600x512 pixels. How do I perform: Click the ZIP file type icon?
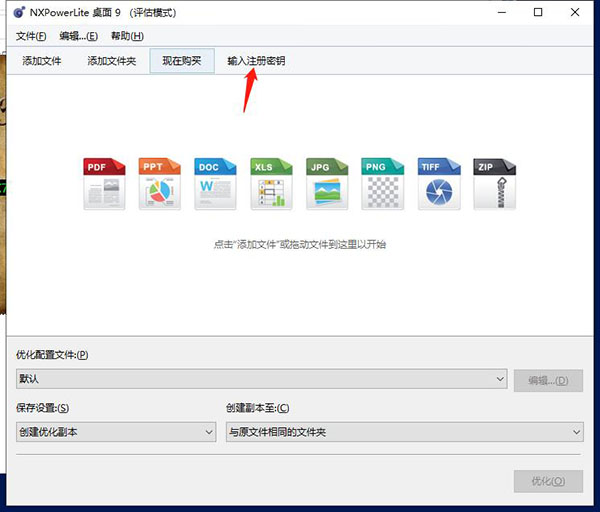[x=494, y=183]
